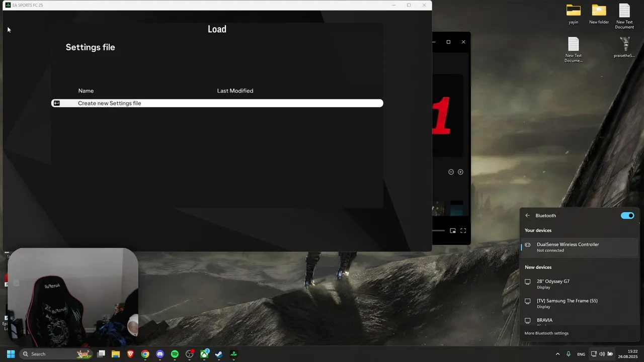Open Discord from the taskbar
Image resolution: width=644 pixels, height=362 pixels.
pos(160,354)
